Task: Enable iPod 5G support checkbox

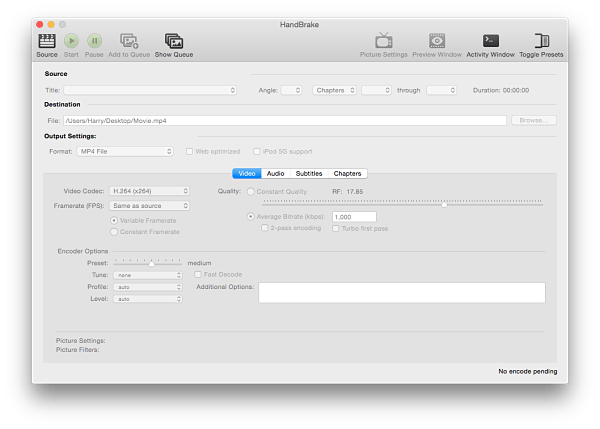Action: pyautogui.click(x=257, y=152)
